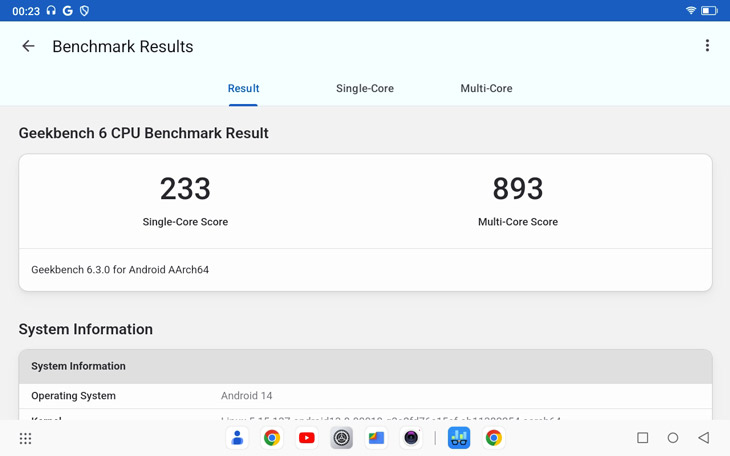
Task: Launch the Contacts app from the dock
Action: [237, 438]
